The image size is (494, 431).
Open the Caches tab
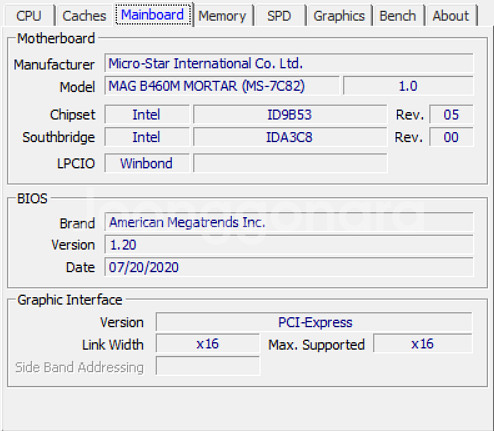[x=84, y=16]
